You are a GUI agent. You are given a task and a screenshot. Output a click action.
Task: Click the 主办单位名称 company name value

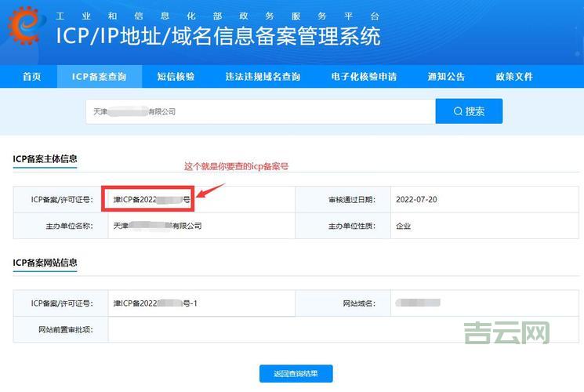tap(158, 226)
